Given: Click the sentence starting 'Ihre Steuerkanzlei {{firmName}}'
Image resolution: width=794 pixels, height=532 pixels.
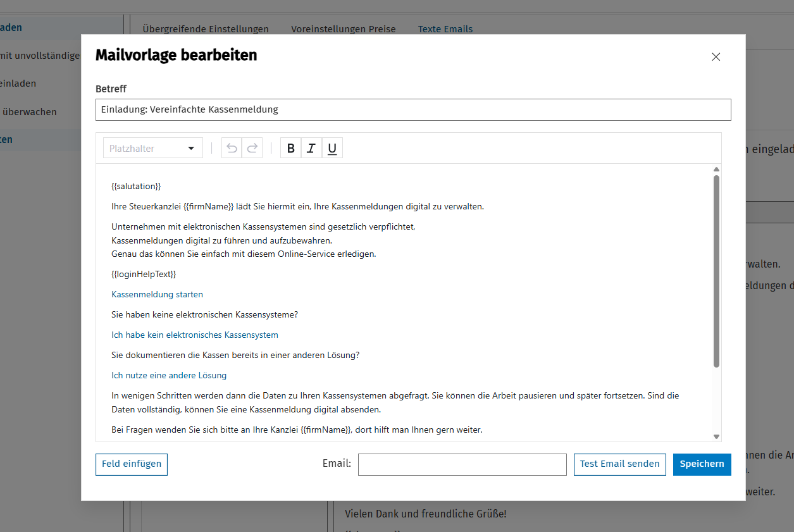Looking at the screenshot, I should (297, 207).
